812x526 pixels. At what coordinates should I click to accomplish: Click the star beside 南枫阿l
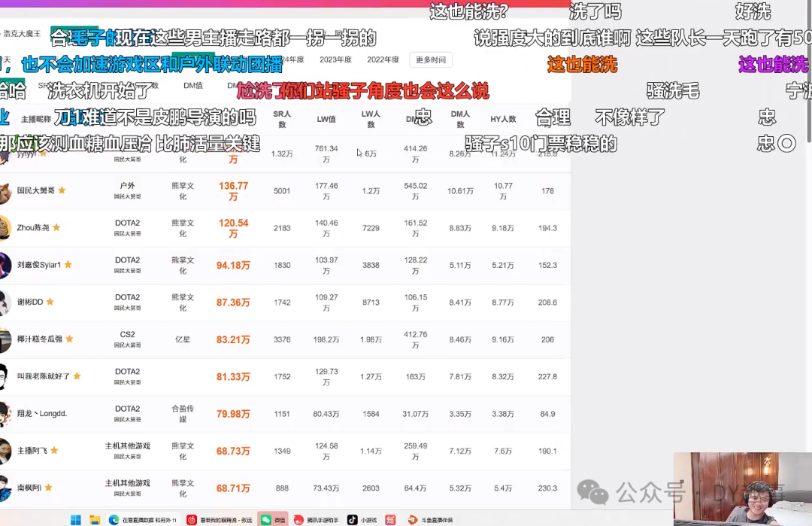click(49, 487)
